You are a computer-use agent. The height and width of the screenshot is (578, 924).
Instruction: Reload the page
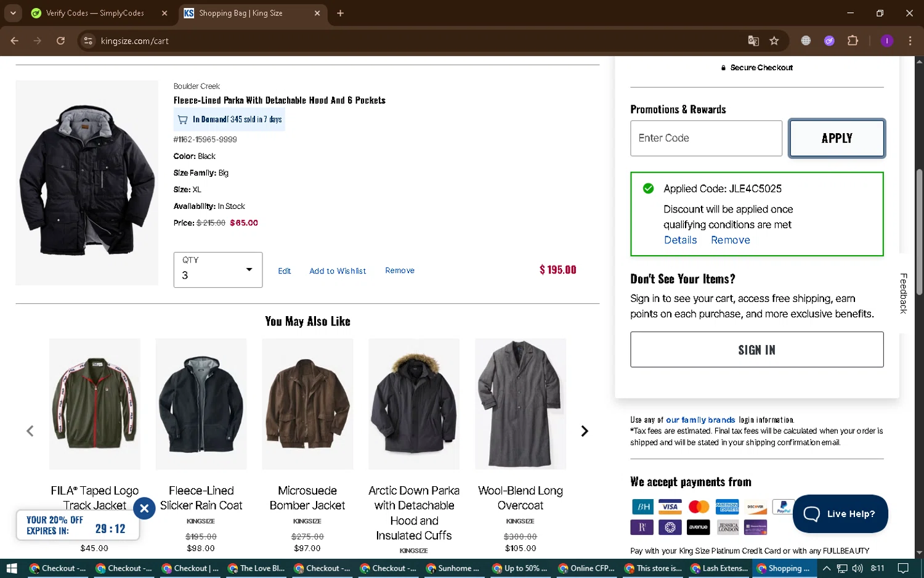(60, 41)
